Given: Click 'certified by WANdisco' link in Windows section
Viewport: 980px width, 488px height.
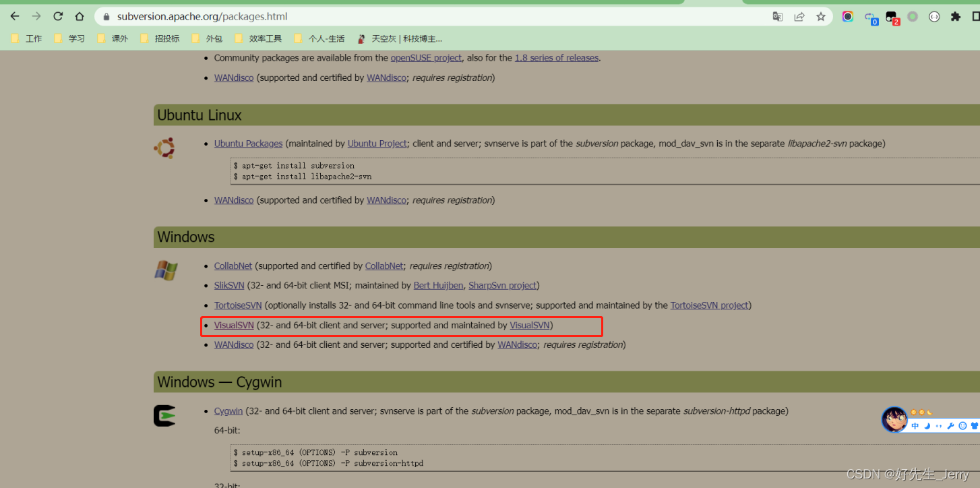Looking at the screenshot, I should (518, 345).
